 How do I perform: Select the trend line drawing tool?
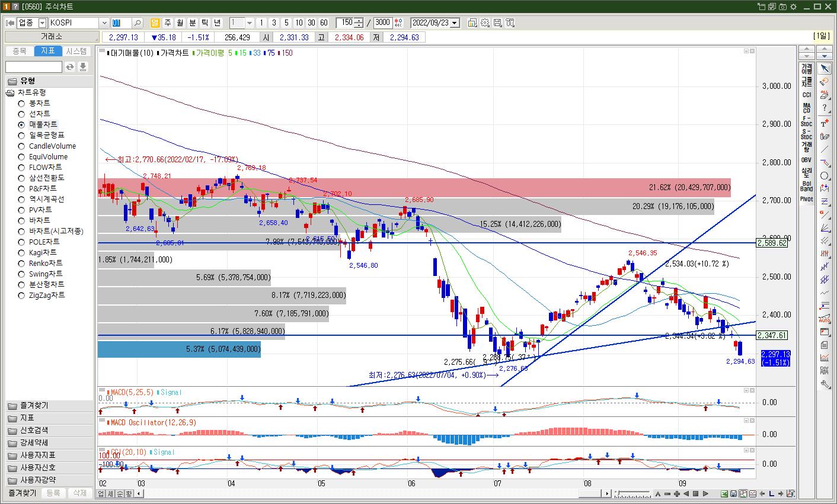[825, 149]
